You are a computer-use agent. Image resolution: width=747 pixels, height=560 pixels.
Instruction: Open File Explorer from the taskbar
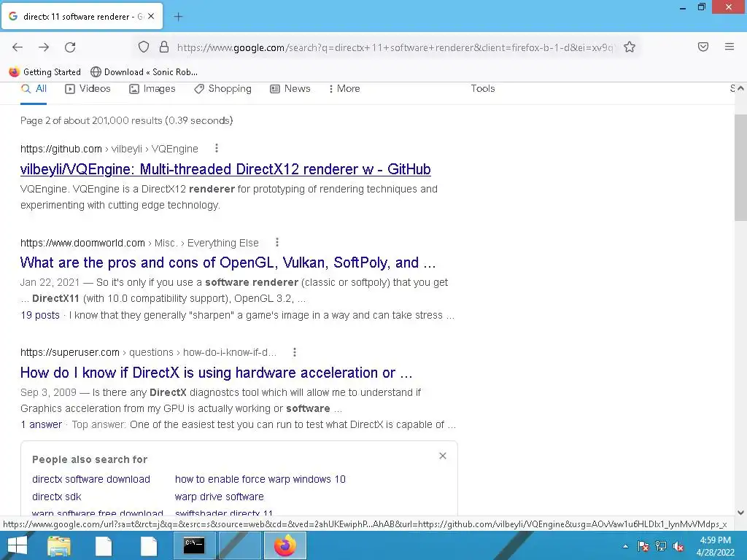point(59,545)
